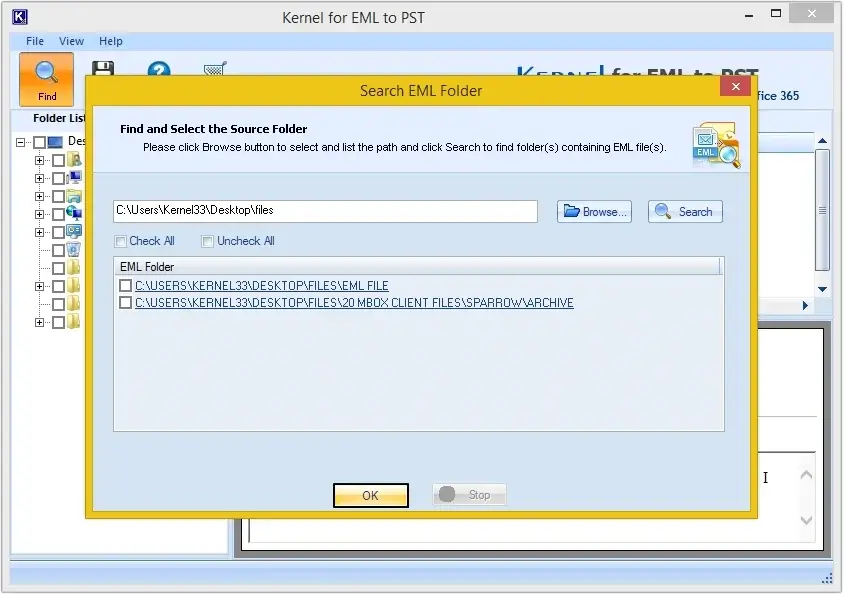
Task: Expand the Network node in folder tree
Action: click(39, 214)
